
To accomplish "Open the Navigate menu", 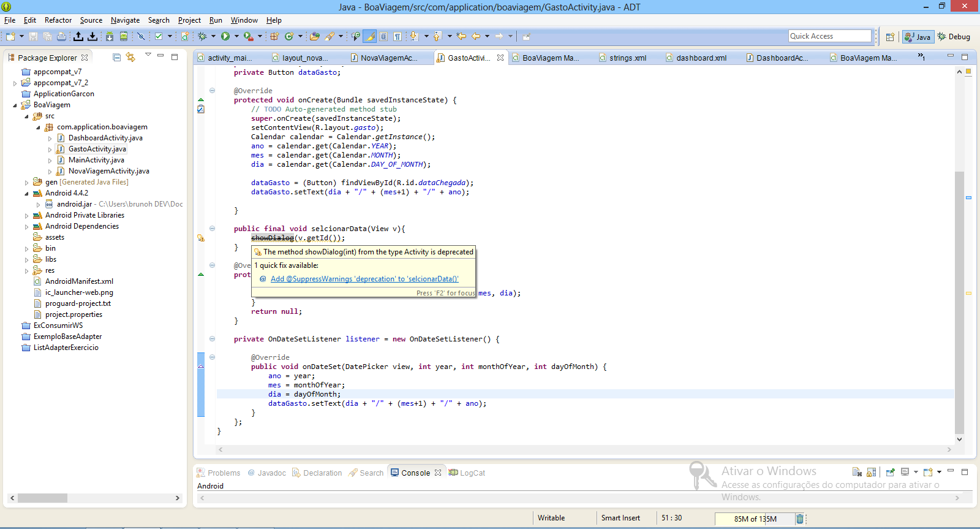I will coord(125,20).
